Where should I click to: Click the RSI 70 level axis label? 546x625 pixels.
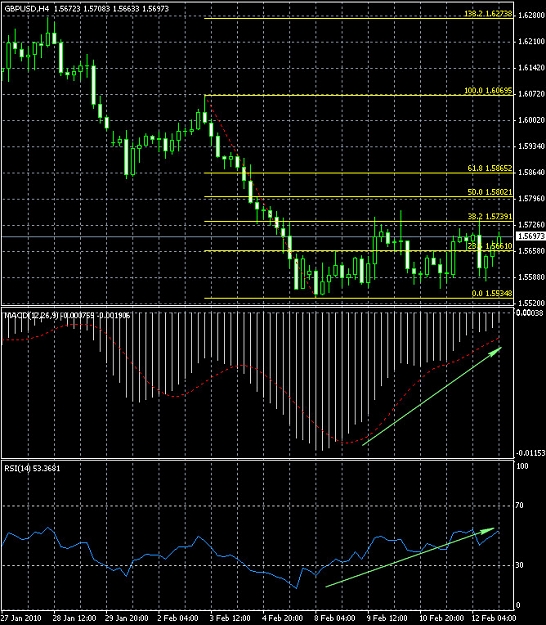(x=519, y=505)
